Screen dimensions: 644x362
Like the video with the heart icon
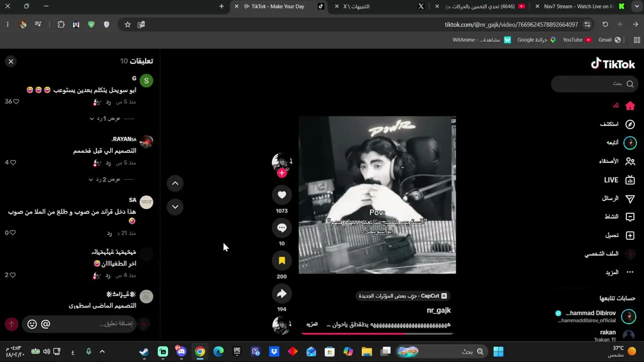coord(282,195)
